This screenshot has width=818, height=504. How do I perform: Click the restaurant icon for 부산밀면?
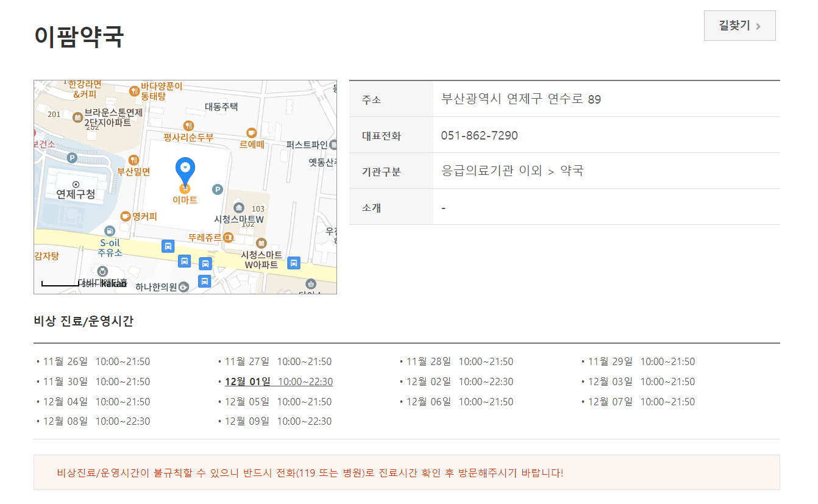(x=133, y=160)
